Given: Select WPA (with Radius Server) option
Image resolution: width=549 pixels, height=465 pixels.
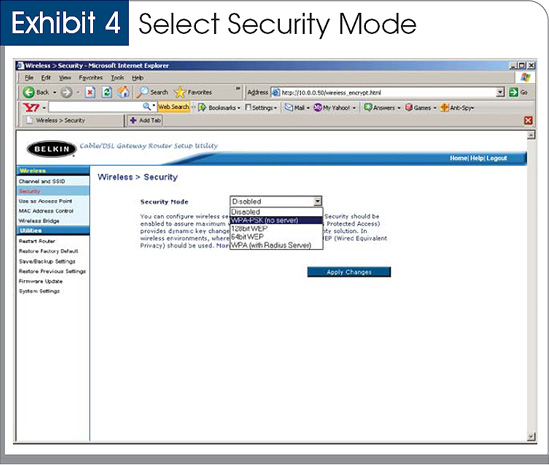Looking at the screenshot, I should click(276, 245).
